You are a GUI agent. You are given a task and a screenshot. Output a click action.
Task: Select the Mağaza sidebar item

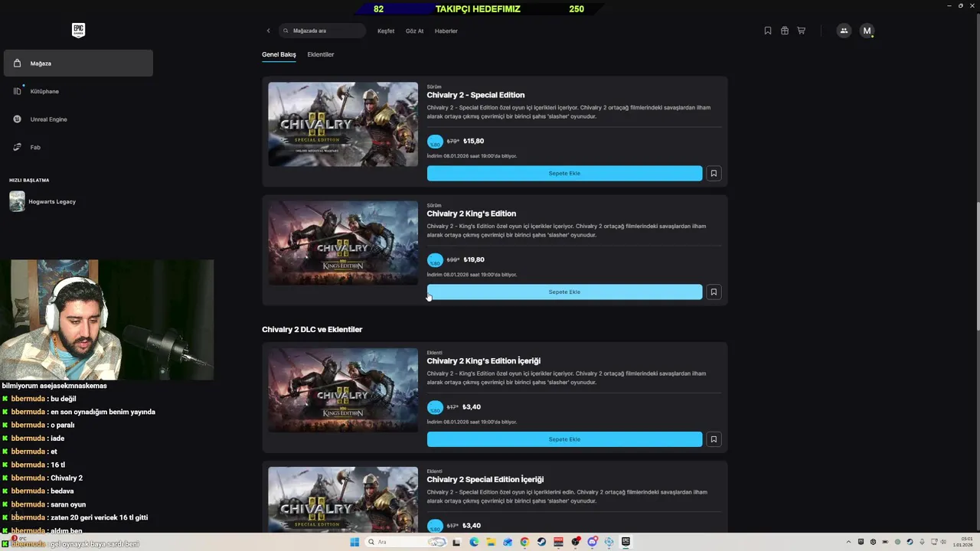click(x=78, y=64)
